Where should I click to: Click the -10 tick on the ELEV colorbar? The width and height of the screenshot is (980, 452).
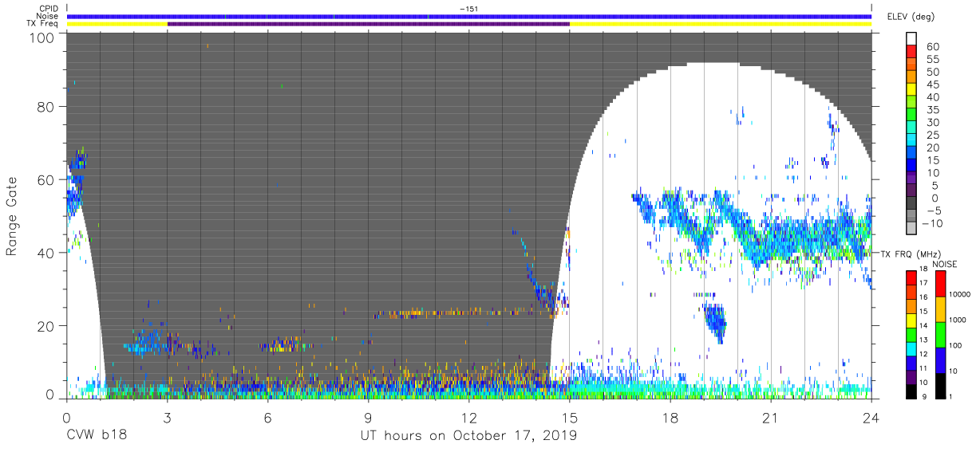[932, 223]
